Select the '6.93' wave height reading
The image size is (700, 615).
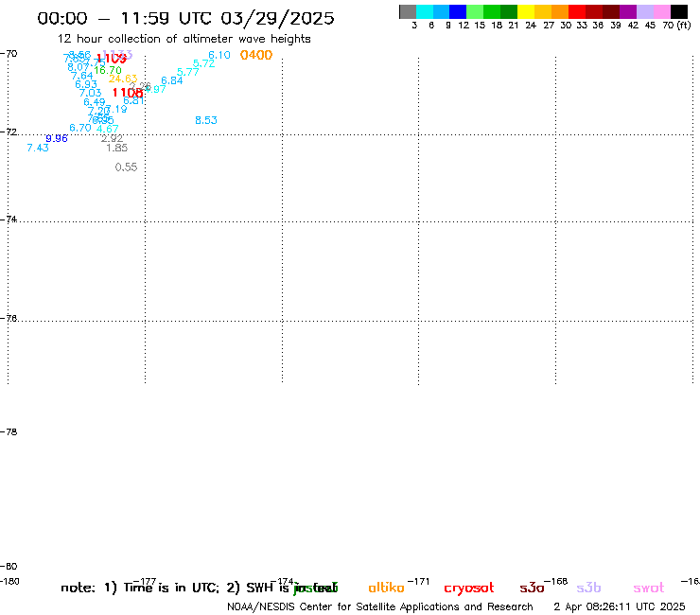coord(86,84)
